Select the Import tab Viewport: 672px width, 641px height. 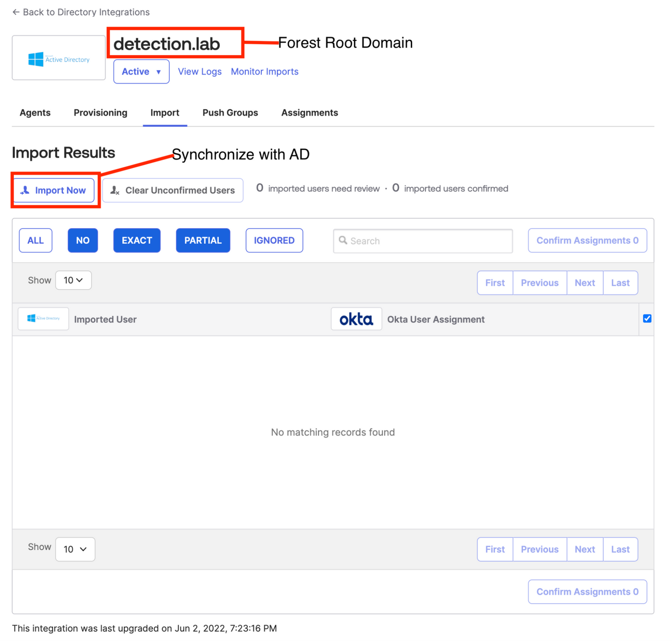point(165,113)
